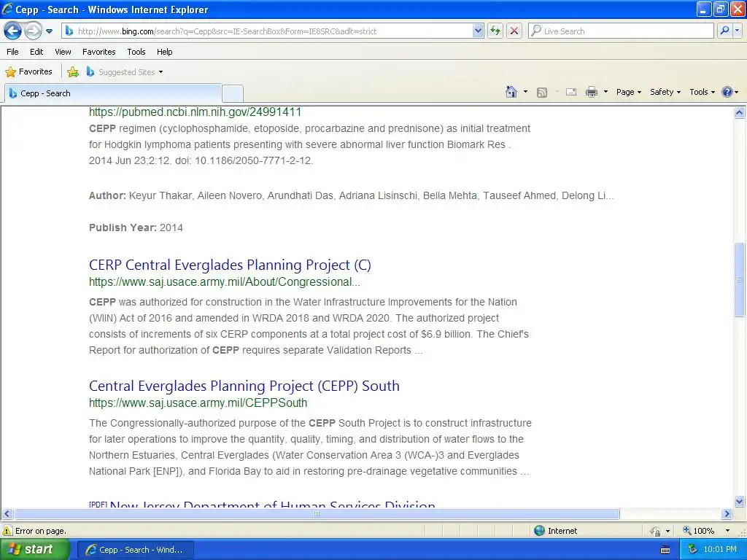
Task: Click the saj.usace.army.mil/About/Congressional URL
Action: click(x=225, y=282)
